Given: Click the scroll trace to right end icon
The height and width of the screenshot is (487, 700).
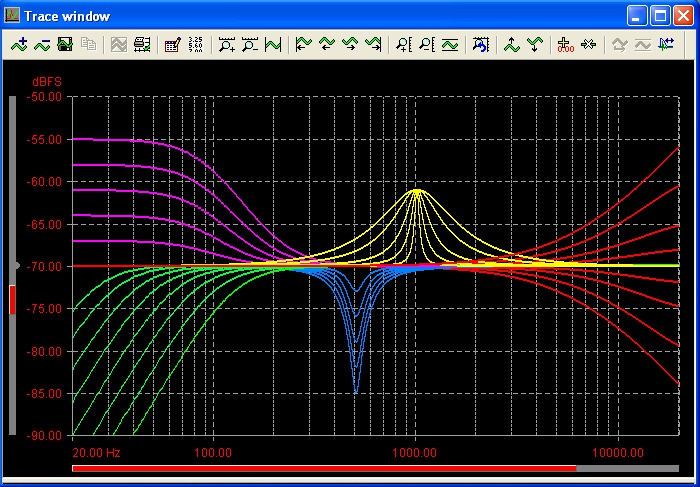Looking at the screenshot, I should [373, 44].
